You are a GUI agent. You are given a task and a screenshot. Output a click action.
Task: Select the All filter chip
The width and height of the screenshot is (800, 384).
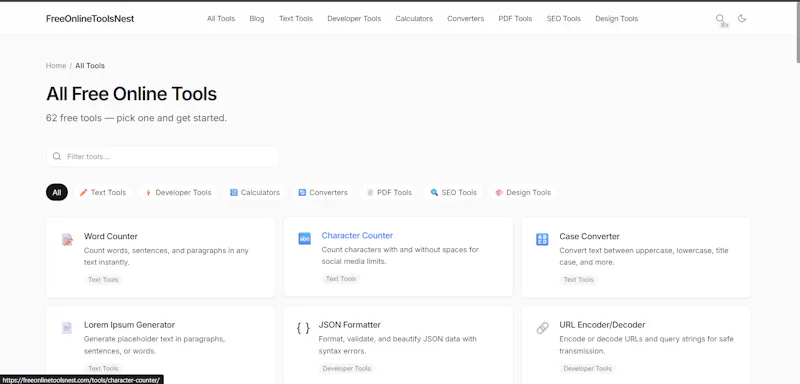[57, 192]
